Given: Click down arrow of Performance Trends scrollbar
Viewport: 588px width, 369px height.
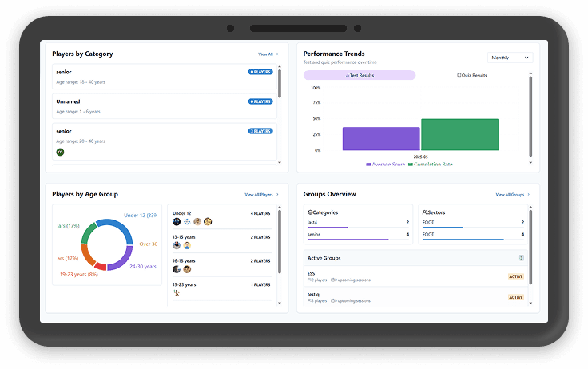Looking at the screenshot, I should point(530,163).
